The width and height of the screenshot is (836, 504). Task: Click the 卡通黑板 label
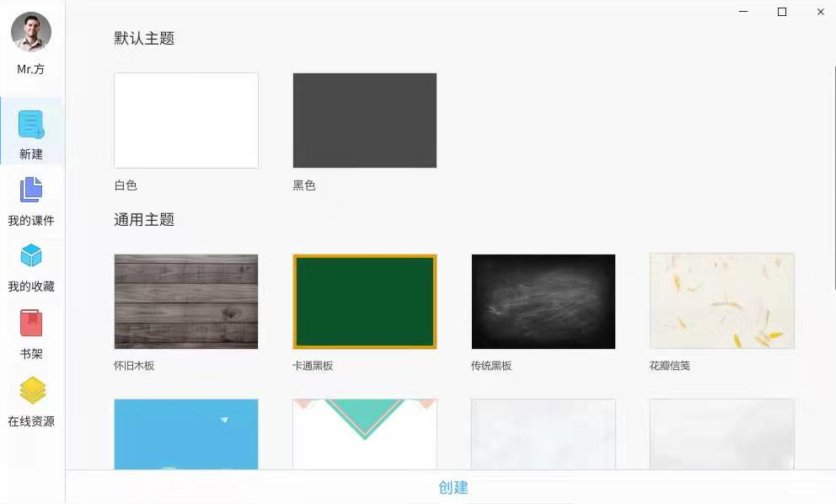coord(313,365)
